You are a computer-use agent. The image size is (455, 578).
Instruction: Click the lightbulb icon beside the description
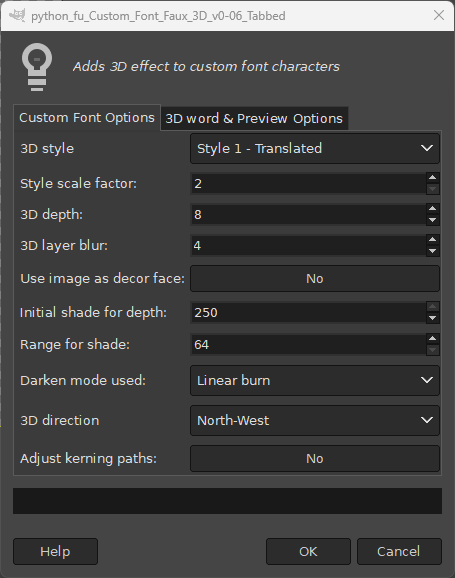pyautogui.click(x=37, y=67)
